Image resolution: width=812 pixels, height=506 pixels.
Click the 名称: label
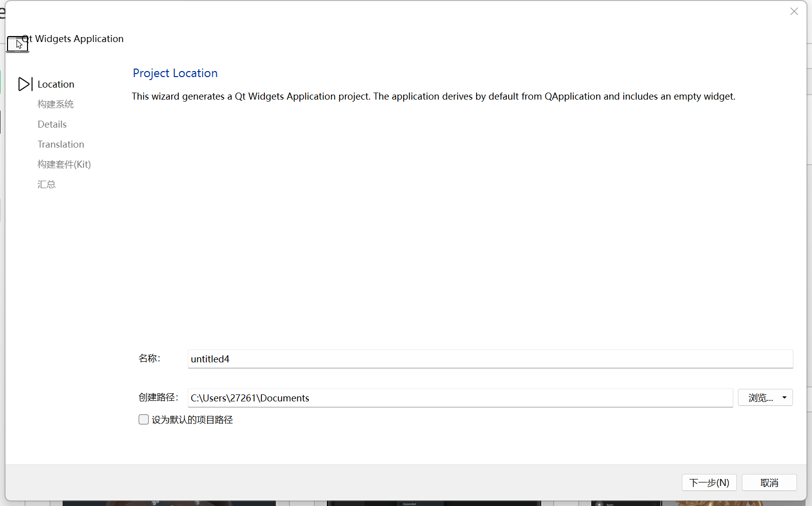pos(149,358)
